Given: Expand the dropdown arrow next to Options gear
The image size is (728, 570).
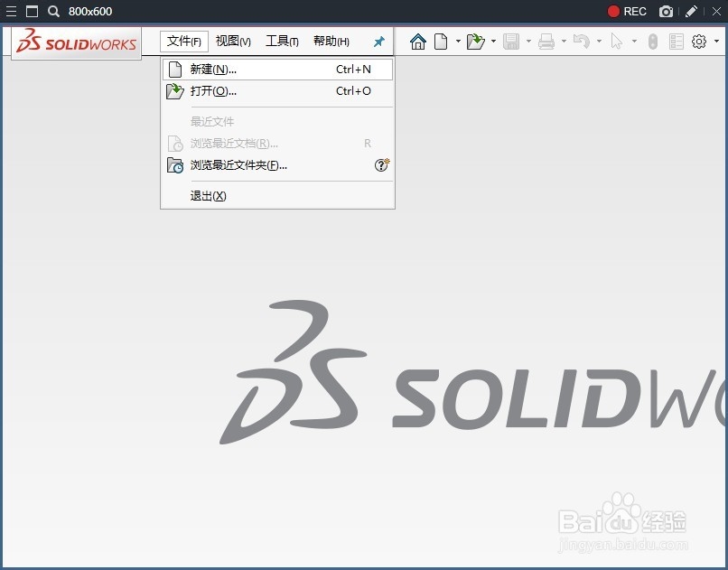Looking at the screenshot, I should [716, 42].
